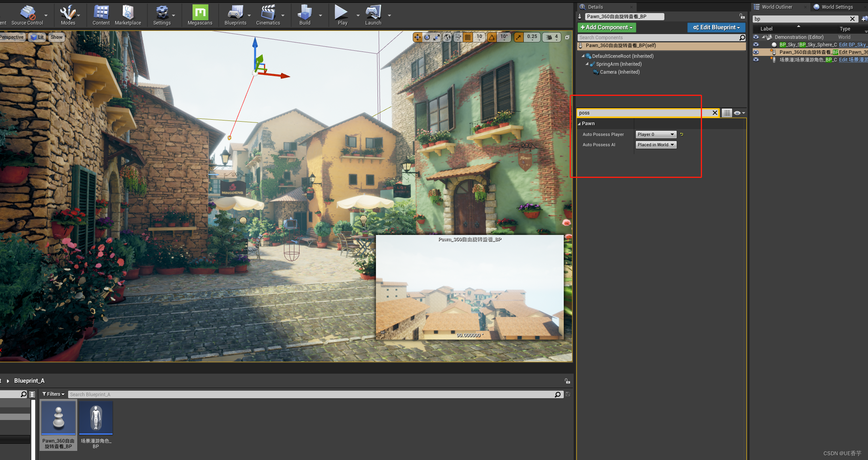
Task: Collapse the Pawn category section
Action: [579, 124]
